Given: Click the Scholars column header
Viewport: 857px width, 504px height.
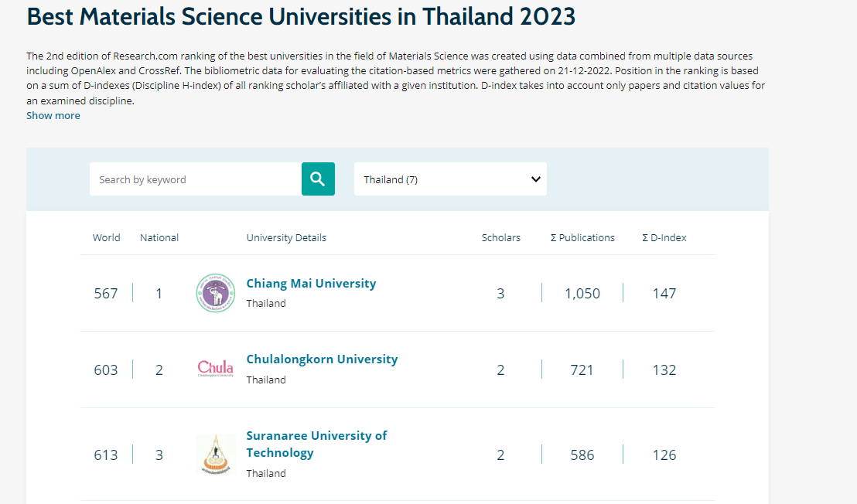Looking at the screenshot, I should 500,237.
